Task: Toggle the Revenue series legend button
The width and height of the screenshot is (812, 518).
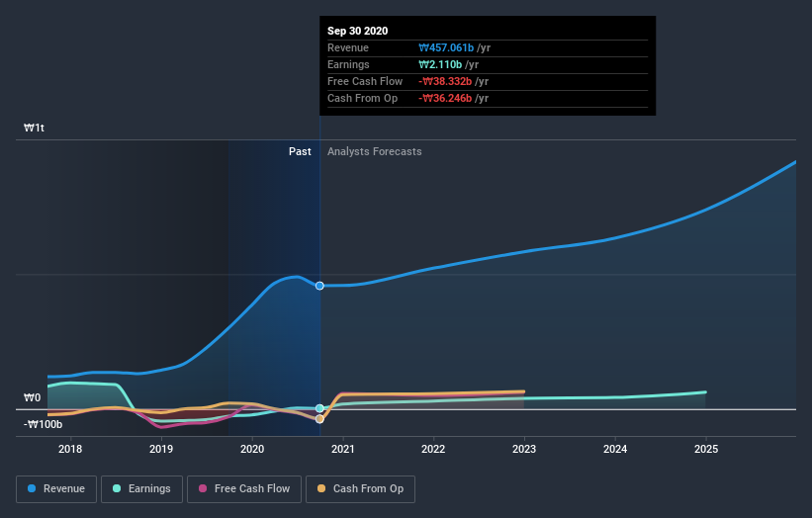Action: tap(56, 489)
